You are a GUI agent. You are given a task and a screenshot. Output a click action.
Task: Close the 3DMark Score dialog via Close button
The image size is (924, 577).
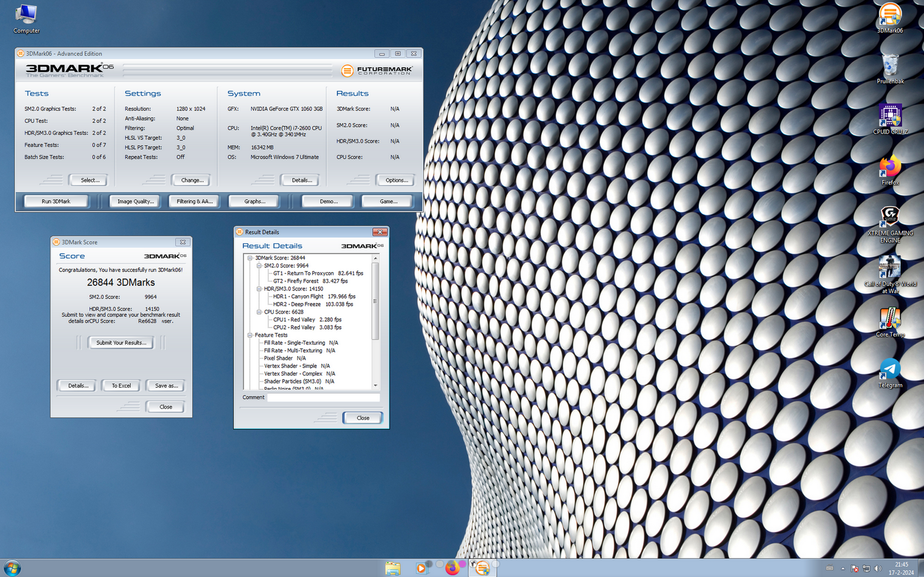click(165, 407)
